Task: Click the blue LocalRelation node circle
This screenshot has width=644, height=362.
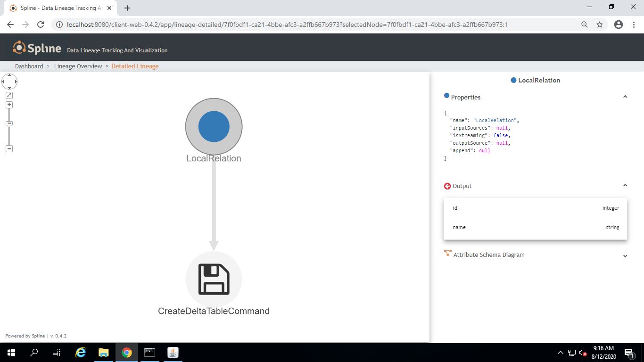Action: 214,126
